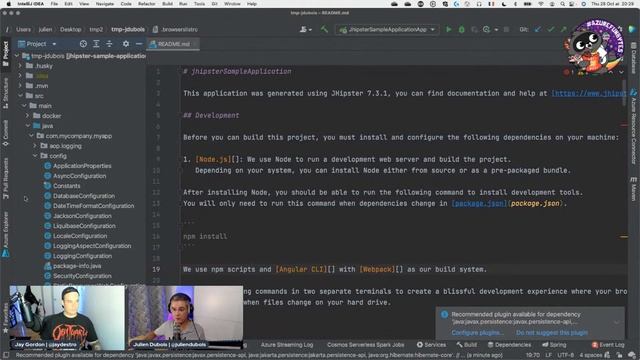
Task: Open the Build tool window
Action: (467, 345)
